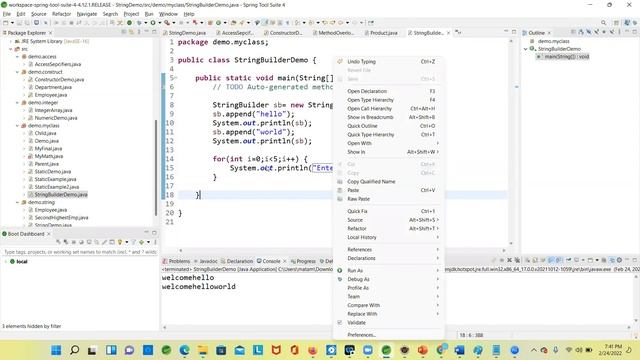Click the lightbulb icon in Boot Dashboard
Image resolution: width=640 pixels, height=360 pixels.
point(120,242)
